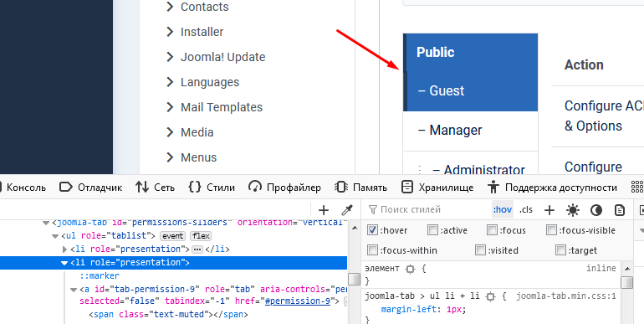Select the span class="text-muted" row

pos(168,315)
